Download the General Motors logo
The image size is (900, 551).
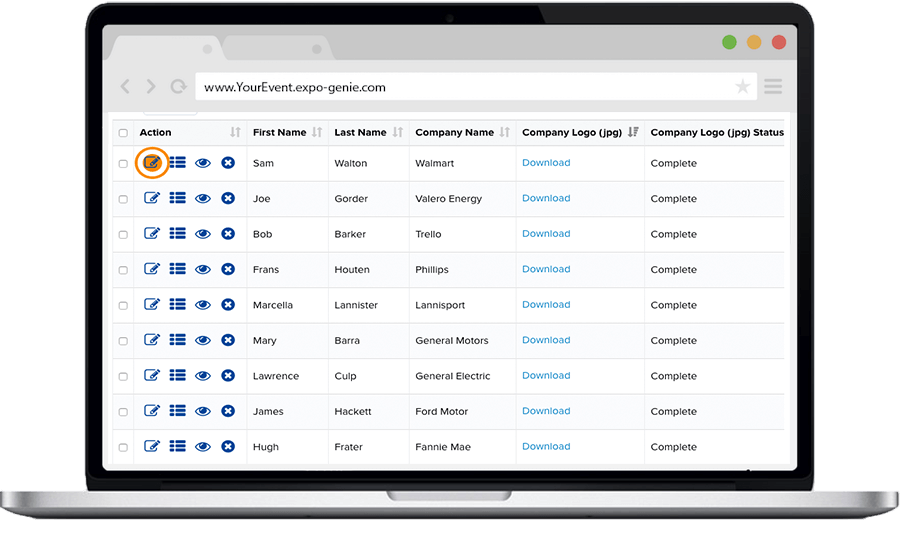pyautogui.click(x=546, y=340)
